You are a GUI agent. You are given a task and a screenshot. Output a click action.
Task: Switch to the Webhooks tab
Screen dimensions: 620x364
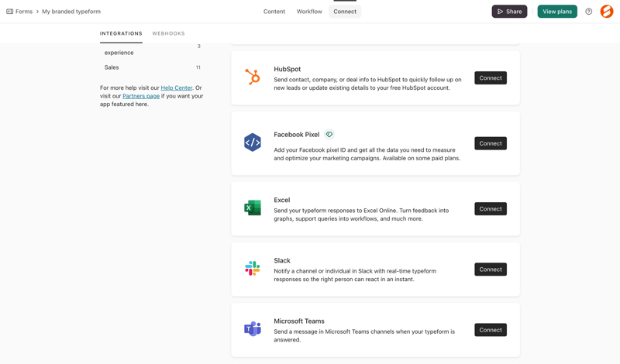[168, 33]
